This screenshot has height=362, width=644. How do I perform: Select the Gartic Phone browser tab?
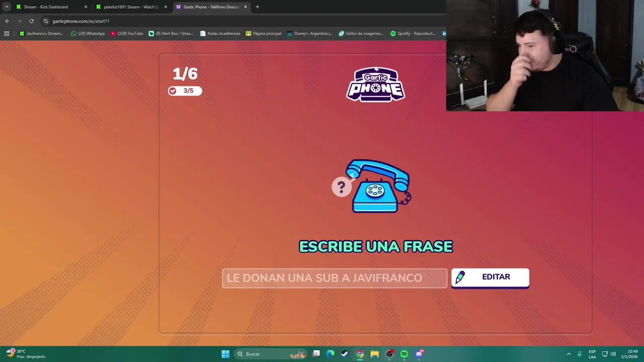pyautogui.click(x=211, y=7)
